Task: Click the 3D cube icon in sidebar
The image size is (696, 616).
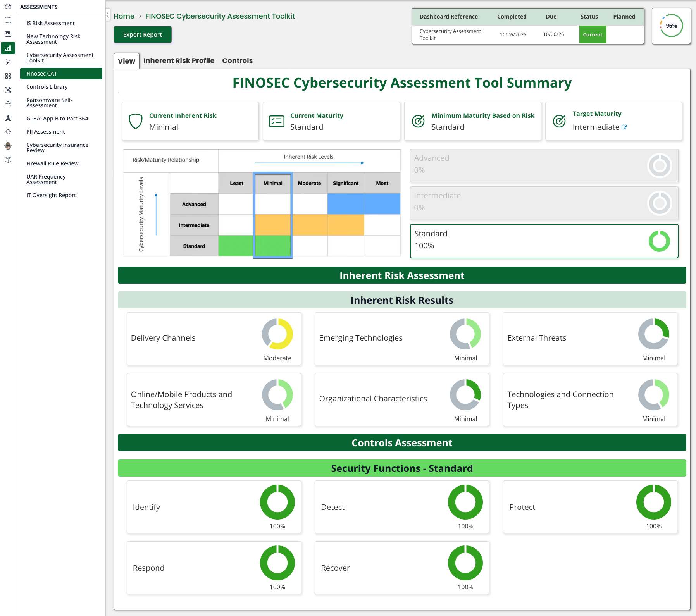Action: coord(8,160)
